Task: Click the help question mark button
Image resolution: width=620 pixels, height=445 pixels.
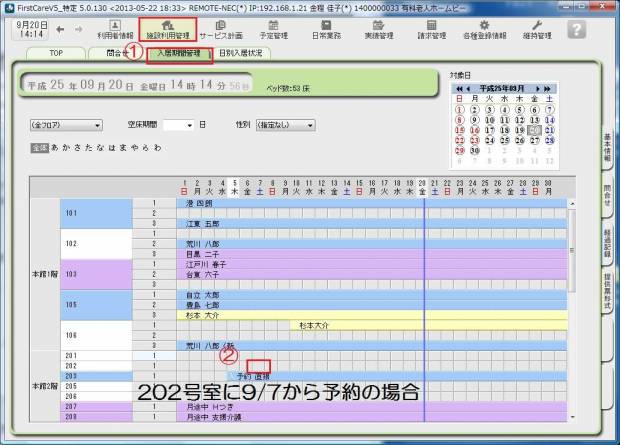Action: click(575, 29)
